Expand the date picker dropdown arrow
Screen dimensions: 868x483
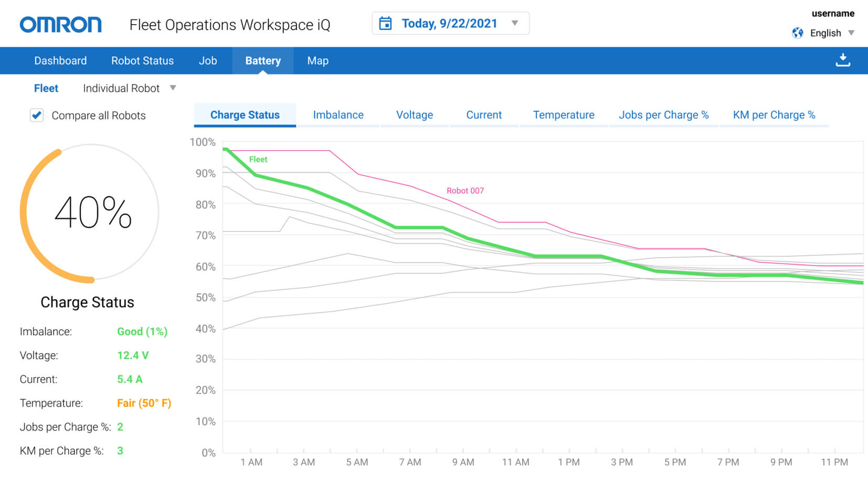point(515,23)
